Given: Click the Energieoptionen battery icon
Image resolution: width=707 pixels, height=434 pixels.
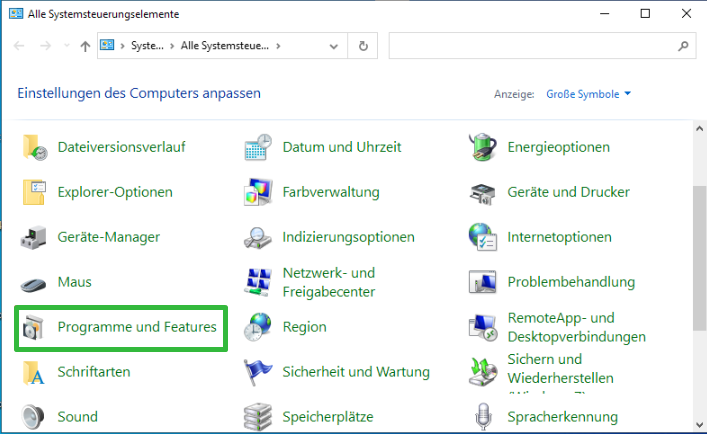Looking at the screenshot, I should 483,147.
